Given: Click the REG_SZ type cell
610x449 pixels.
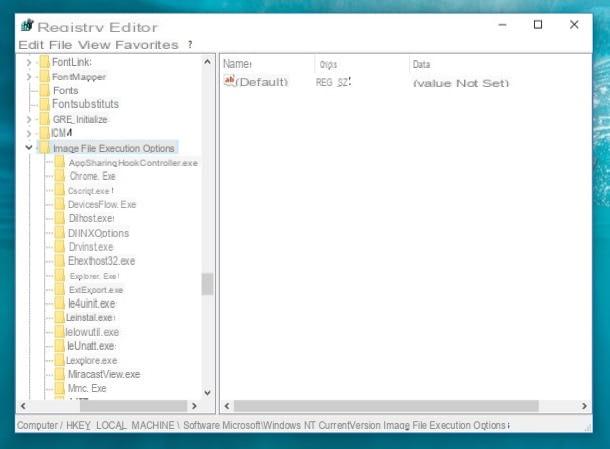Looking at the screenshot, I should coord(333,82).
